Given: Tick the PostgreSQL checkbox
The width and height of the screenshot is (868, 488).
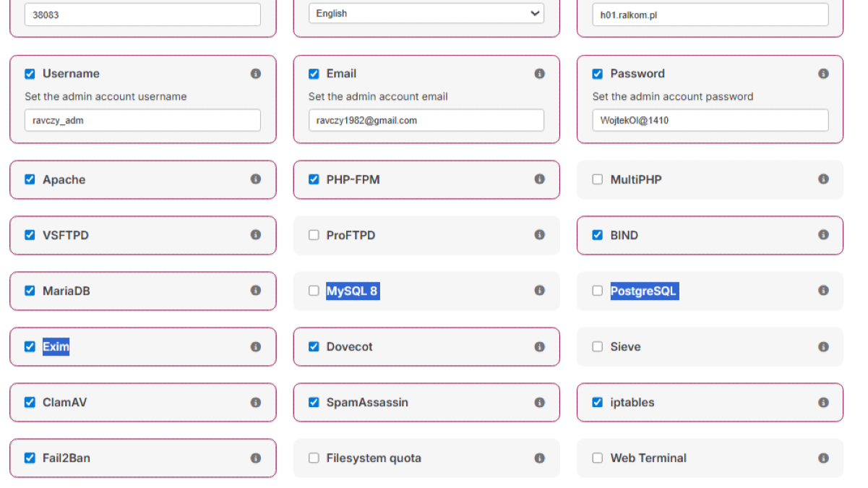Looking at the screenshot, I should click(598, 291).
